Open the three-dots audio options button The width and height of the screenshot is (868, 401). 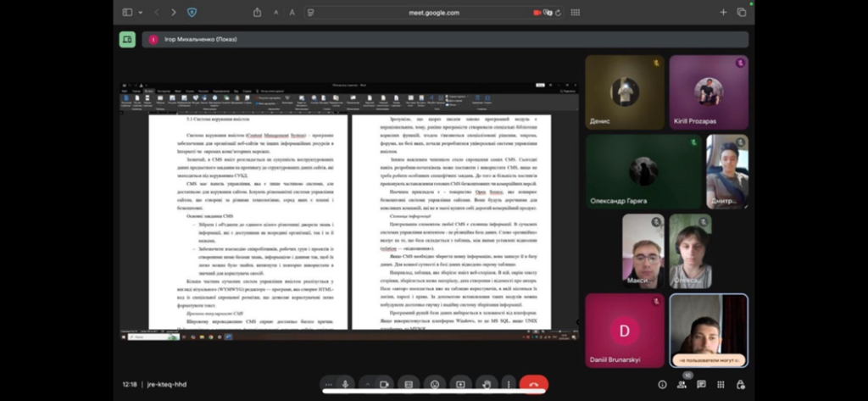click(328, 384)
